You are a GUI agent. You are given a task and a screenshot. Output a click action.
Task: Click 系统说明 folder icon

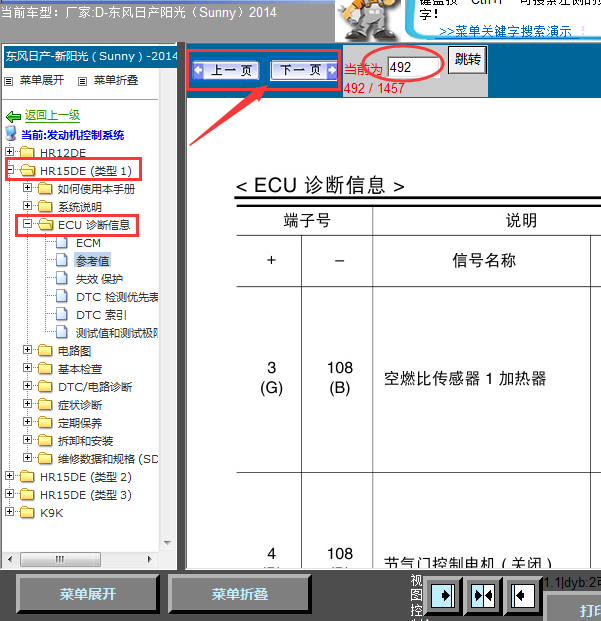[x=45, y=206]
